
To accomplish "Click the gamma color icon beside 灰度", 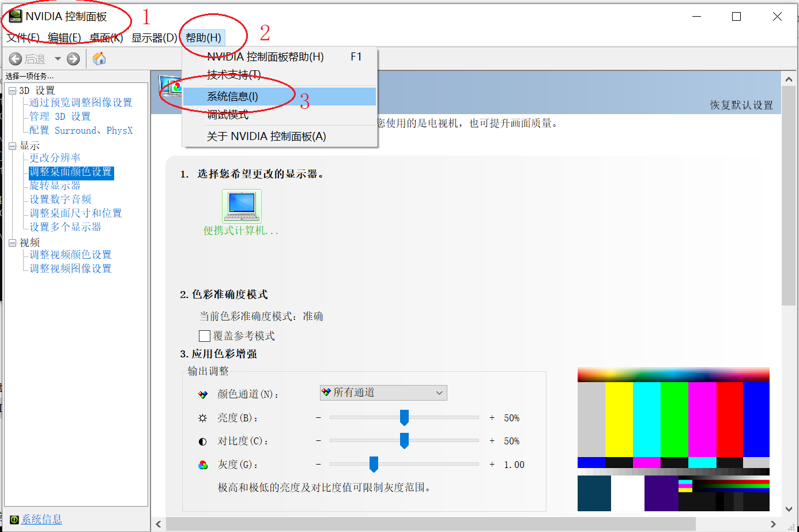I will (x=202, y=464).
